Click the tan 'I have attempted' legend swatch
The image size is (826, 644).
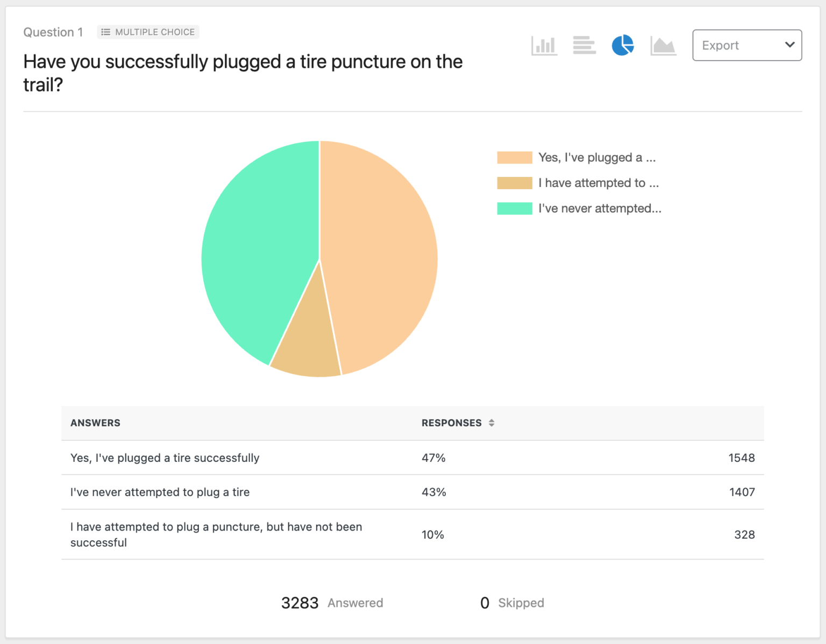(x=514, y=183)
